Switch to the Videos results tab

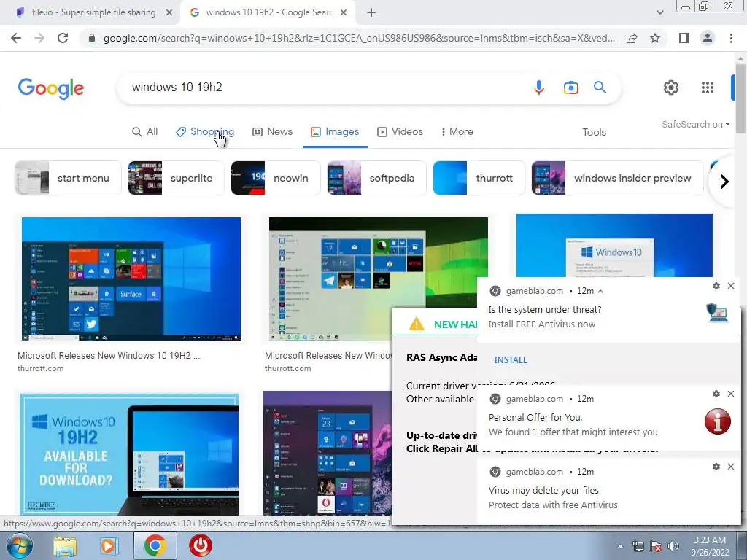(400, 132)
